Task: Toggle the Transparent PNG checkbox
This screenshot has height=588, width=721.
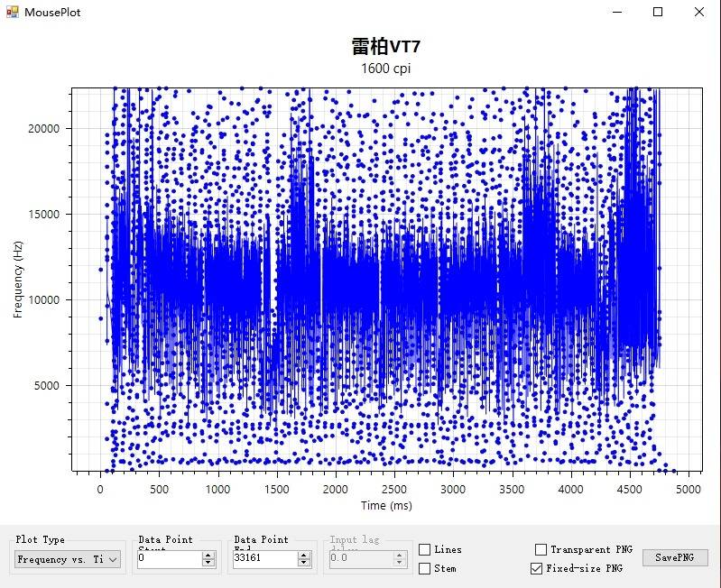Action: (x=541, y=549)
